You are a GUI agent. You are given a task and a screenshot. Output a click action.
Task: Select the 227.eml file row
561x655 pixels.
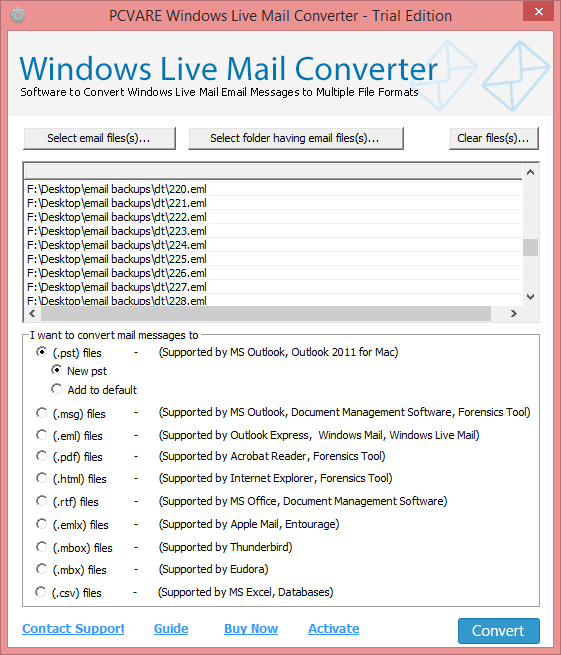pos(273,287)
